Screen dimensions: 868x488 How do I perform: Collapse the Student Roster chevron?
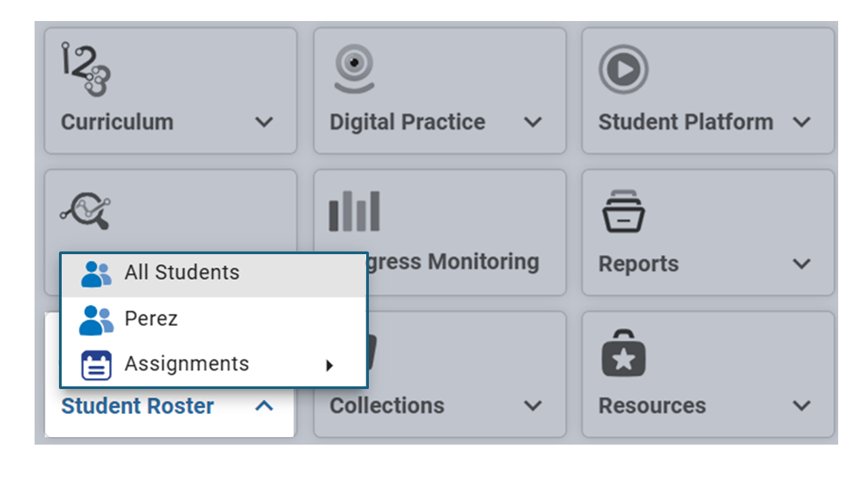[264, 406]
